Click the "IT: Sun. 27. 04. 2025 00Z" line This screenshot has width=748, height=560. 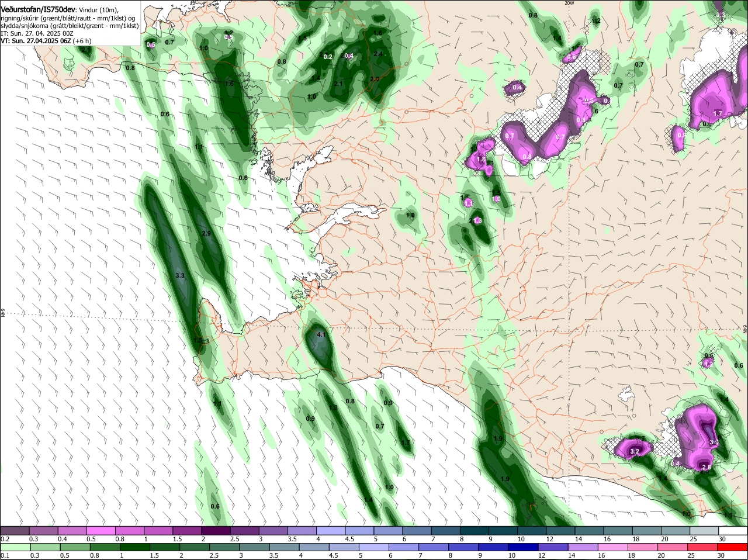click(x=37, y=33)
